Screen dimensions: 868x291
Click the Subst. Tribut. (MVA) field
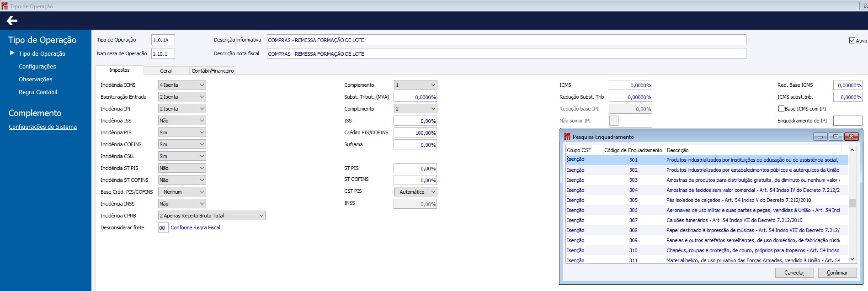[415, 97]
